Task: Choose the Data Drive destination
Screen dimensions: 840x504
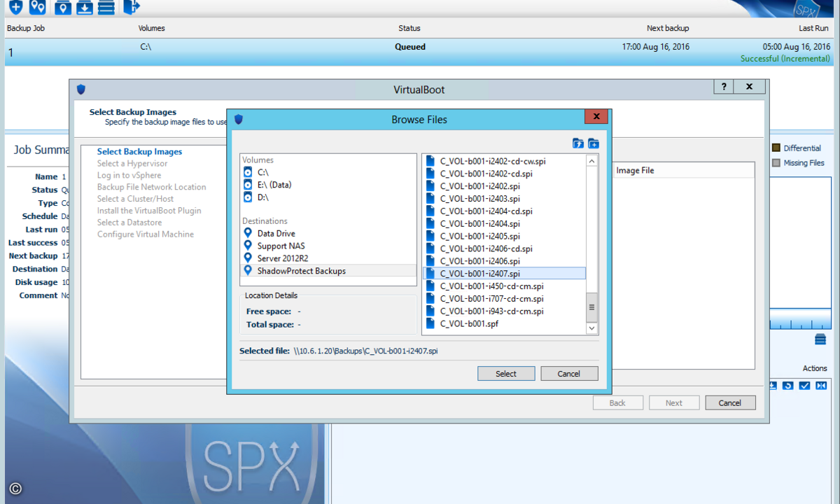Action: (276, 234)
